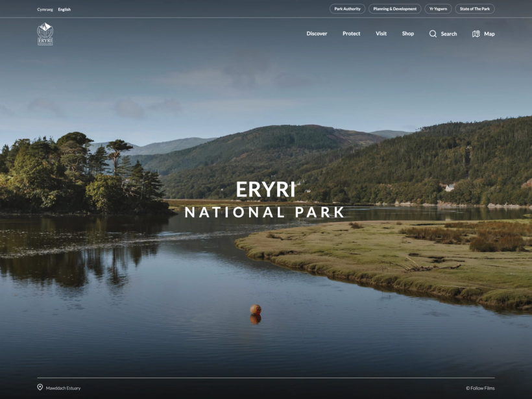Click the © Follow Films credit
This screenshot has height=399, width=532.
tap(480, 388)
